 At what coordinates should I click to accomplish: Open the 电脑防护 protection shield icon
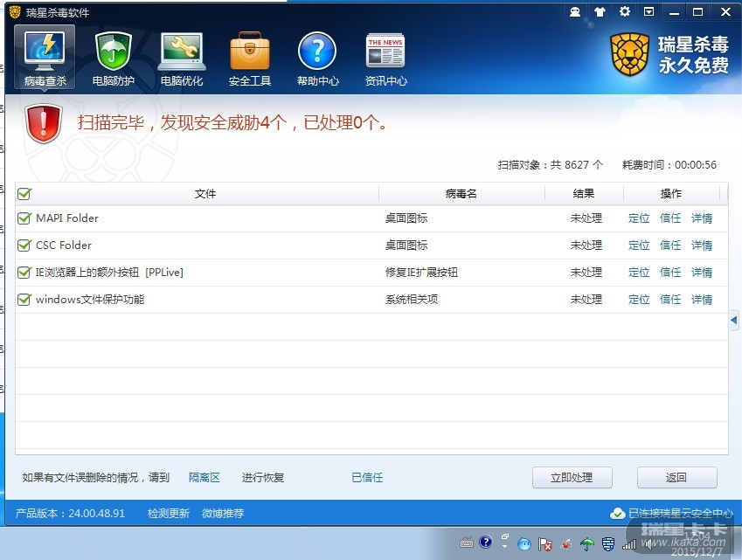pos(113,58)
